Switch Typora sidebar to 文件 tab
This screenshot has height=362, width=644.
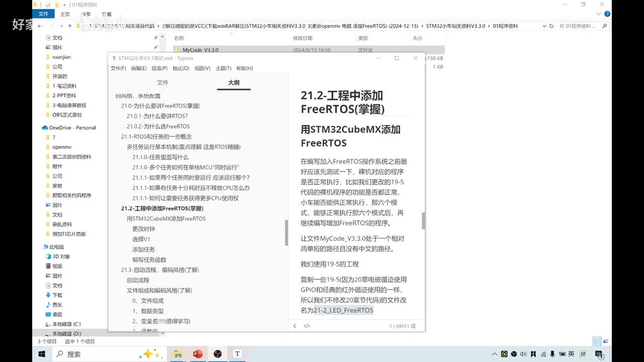(x=163, y=82)
